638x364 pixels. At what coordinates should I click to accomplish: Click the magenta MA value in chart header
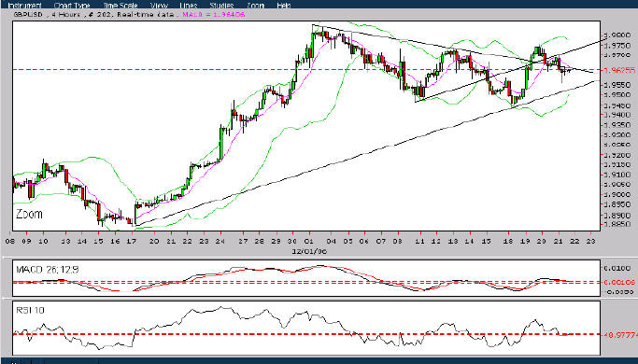(x=214, y=15)
